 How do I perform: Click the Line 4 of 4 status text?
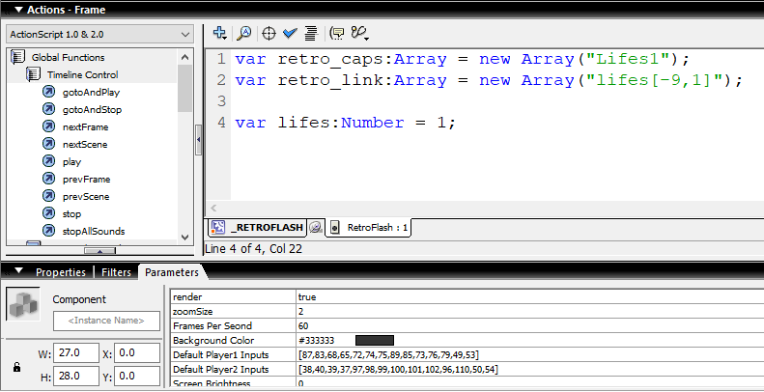pyautogui.click(x=253, y=249)
